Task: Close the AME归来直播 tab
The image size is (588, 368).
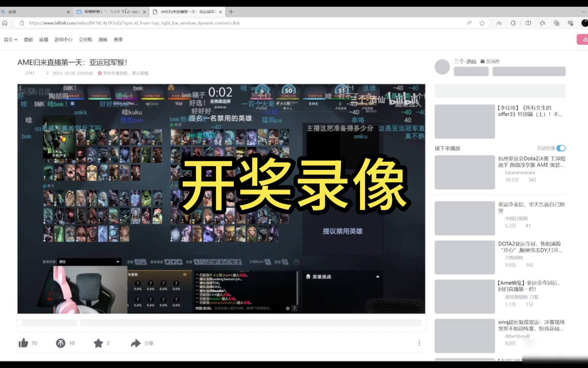Action: tap(220, 12)
